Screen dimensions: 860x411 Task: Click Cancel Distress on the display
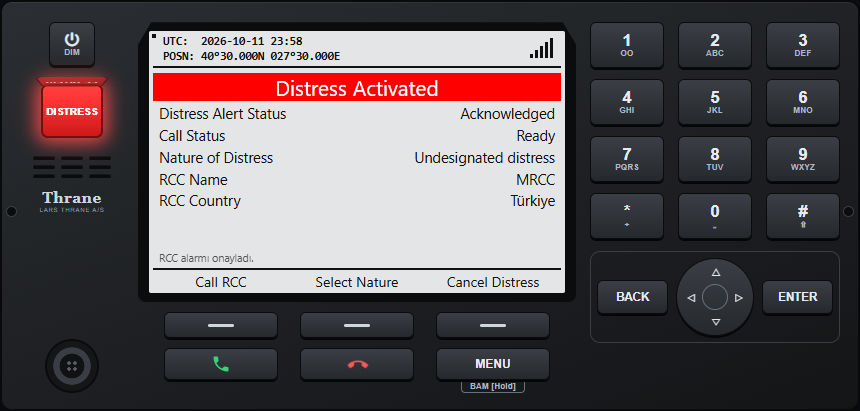pos(493,283)
